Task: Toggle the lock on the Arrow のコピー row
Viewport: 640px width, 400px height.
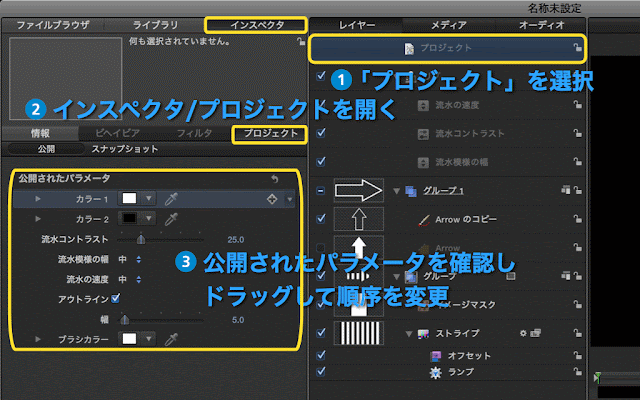Action: (x=578, y=219)
